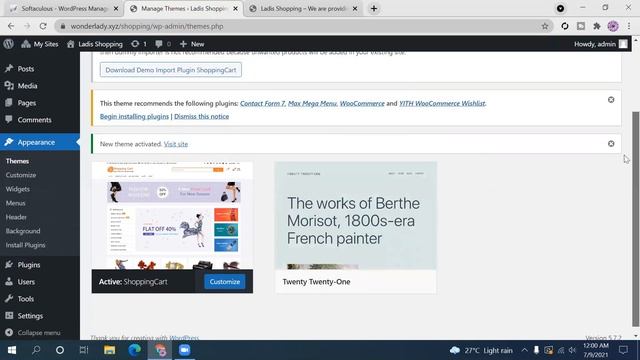The height and width of the screenshot is (360, 640).
Task: Go to Plugins in sidebar
Action: pos(29,264)
